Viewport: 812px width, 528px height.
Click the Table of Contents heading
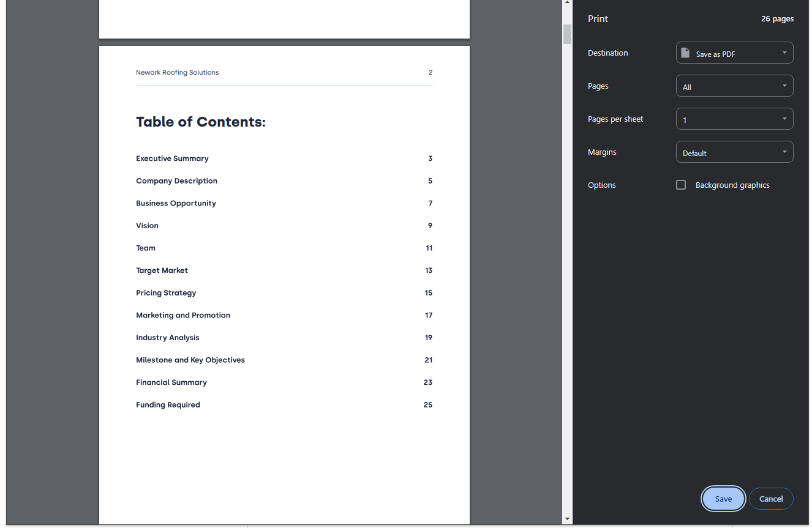pos(201,122)
